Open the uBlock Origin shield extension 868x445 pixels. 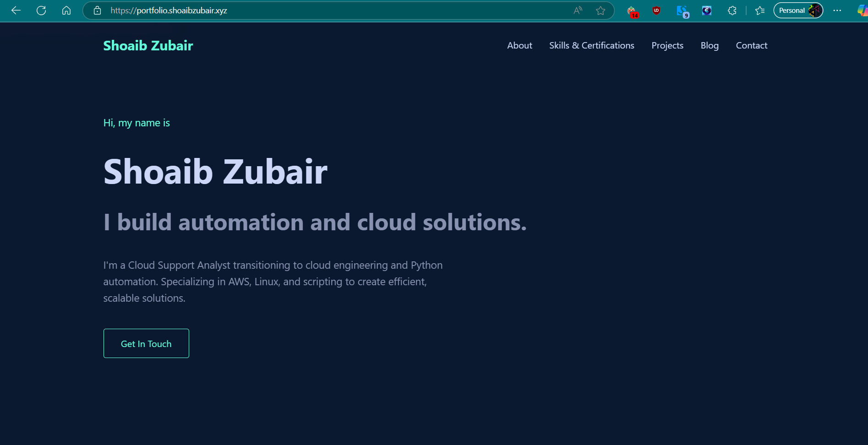[656, 11]
